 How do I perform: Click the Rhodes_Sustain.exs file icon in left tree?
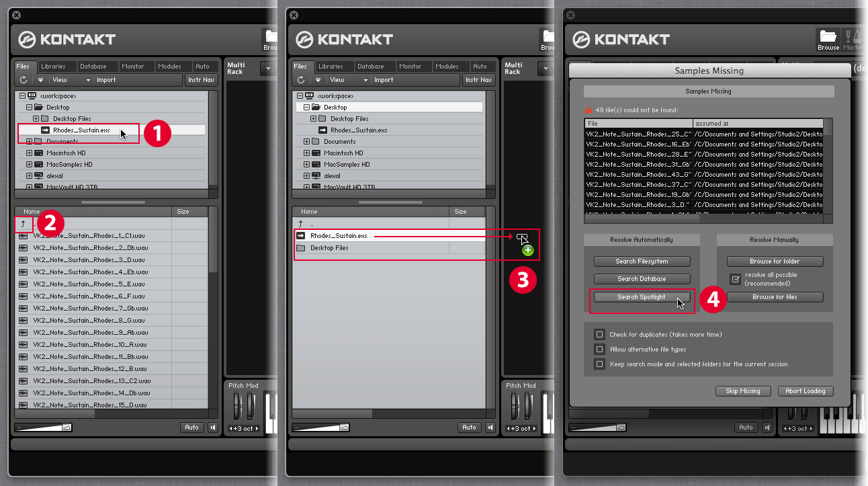point(46,130)
